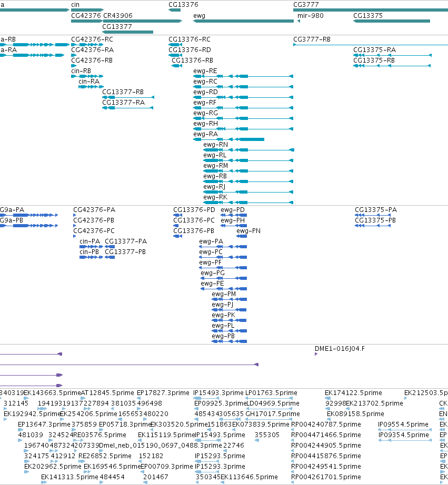Select the teal CG13377 gene bar
The image size is (448, 485).
click(x=127, y=32)
